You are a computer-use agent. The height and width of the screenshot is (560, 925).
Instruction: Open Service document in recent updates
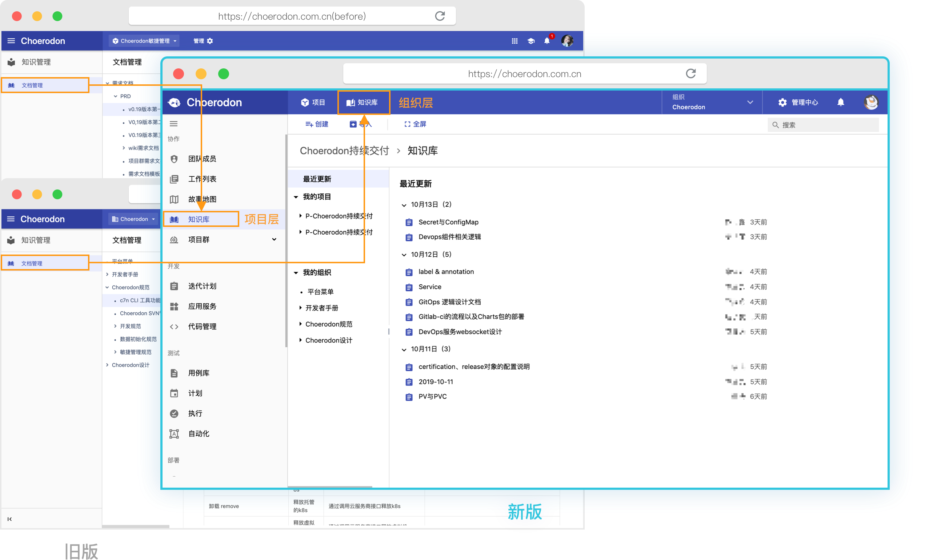[x=430, y=287]
